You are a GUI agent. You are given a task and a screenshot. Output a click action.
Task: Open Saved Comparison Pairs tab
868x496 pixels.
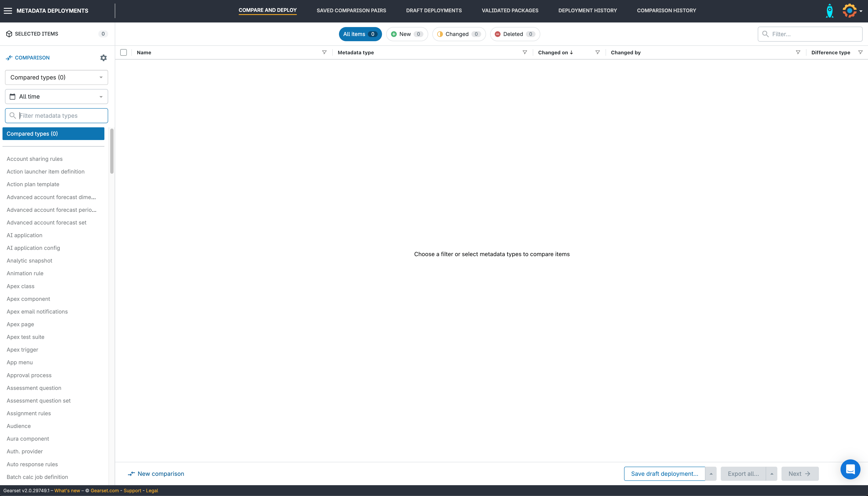pos(351,11)
